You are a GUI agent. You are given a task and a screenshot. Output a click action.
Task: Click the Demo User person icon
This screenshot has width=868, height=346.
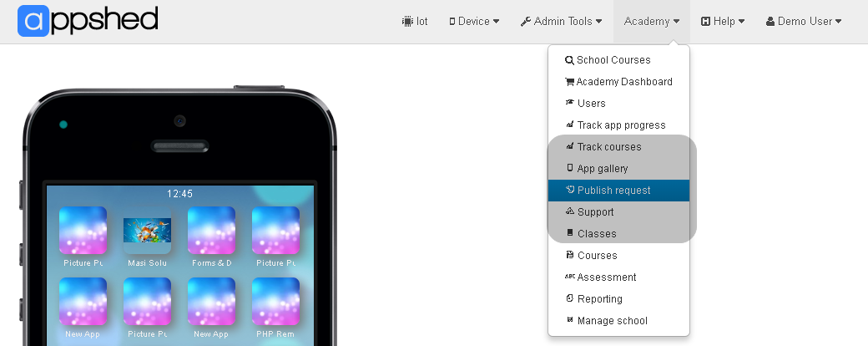pyautogui.click(x=770, y=22)
